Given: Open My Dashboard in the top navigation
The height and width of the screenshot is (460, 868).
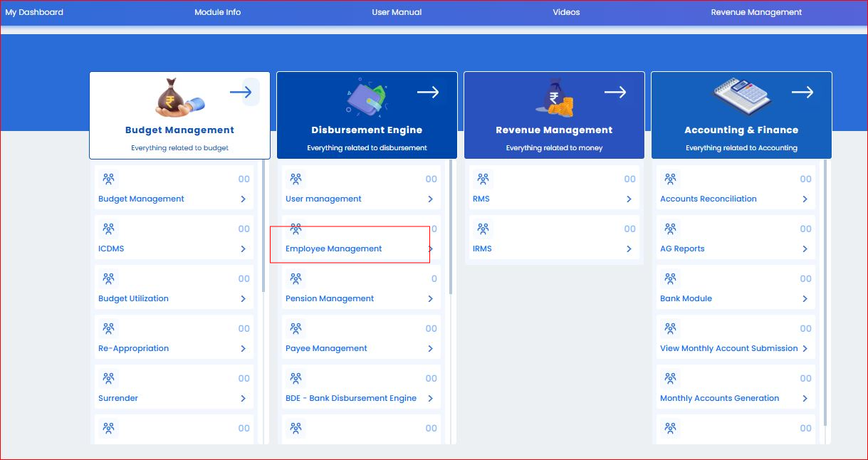Looking at the screenshot, I should pos(34,12).
